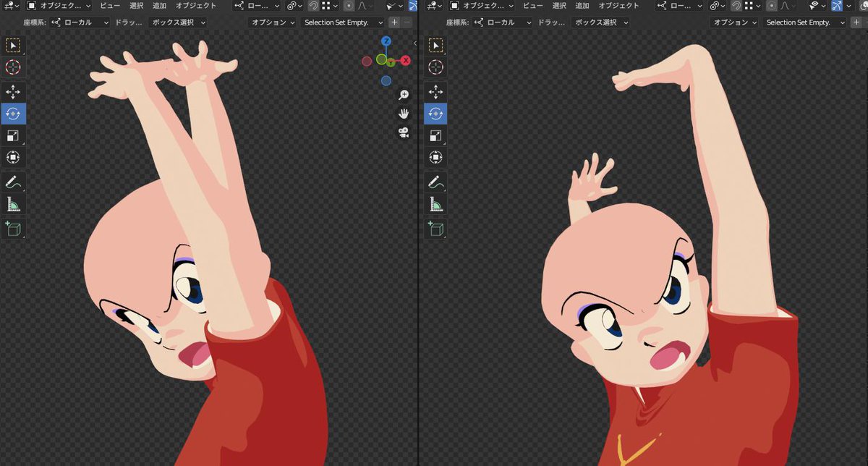Select the Rotate tool in right viewport
Image resolution: width=868 pixels, height=466 pixels.
coord(436,114)
